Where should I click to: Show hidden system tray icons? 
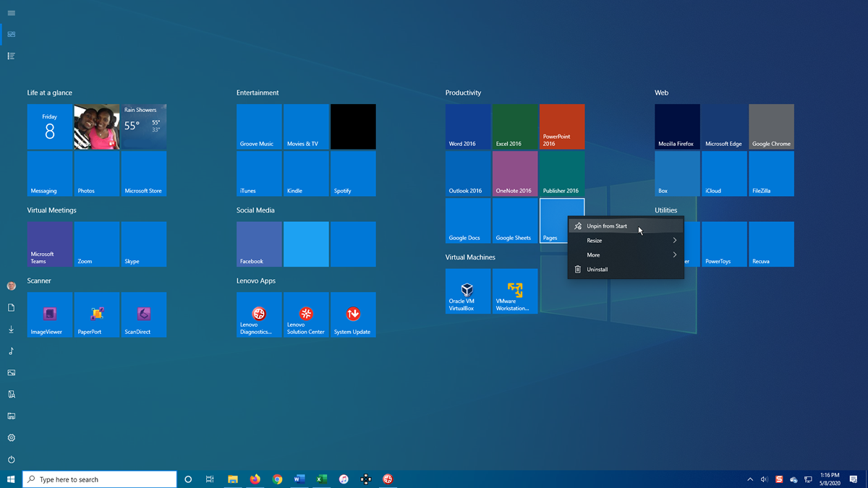(x=750, y=479)
